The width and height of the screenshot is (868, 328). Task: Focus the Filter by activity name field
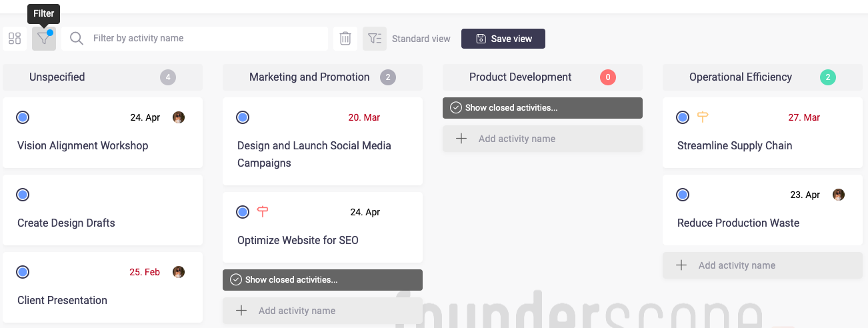(207, 39)
